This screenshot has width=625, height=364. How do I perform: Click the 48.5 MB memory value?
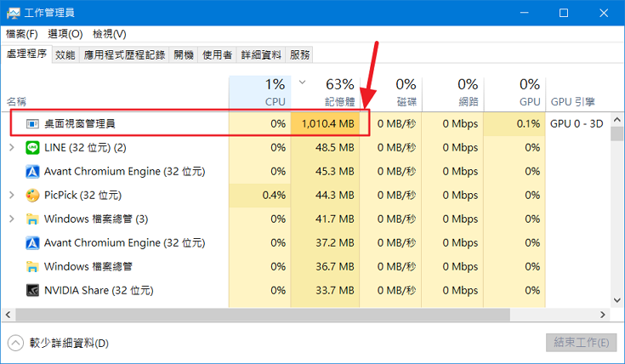click(335, 148)
